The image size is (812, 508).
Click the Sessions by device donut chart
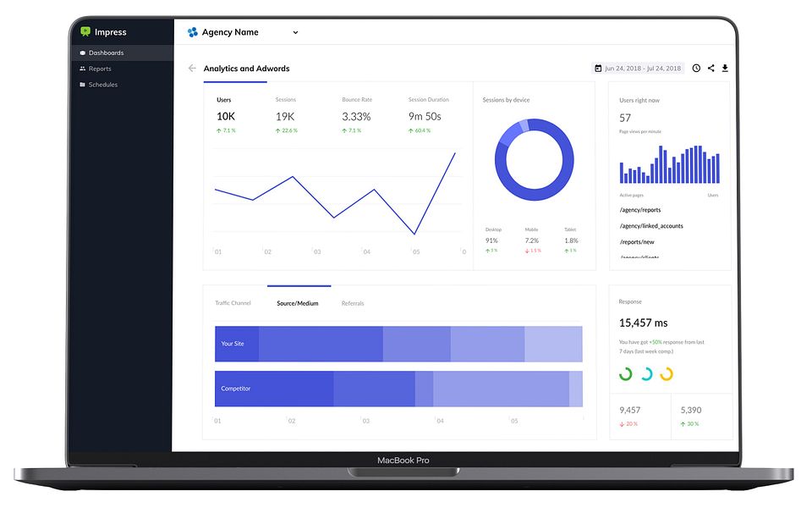534,160
